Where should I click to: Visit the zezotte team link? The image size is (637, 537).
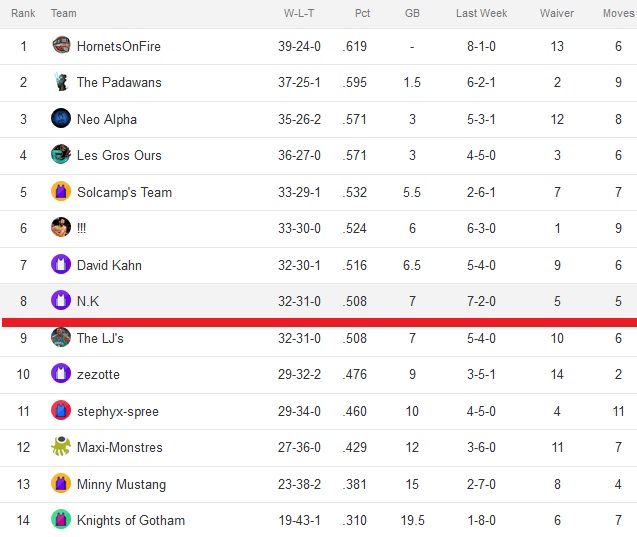coord(98,374)
